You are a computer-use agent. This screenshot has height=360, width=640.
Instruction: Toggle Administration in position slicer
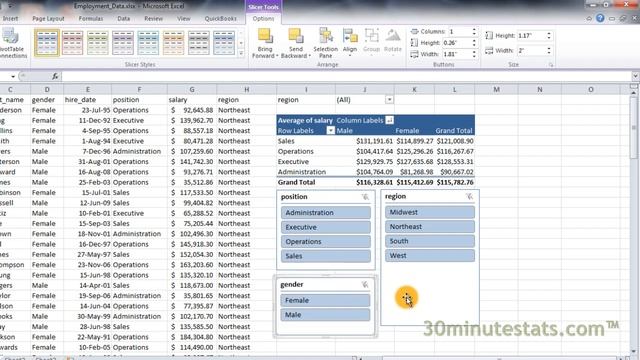(x=326, y=213)
